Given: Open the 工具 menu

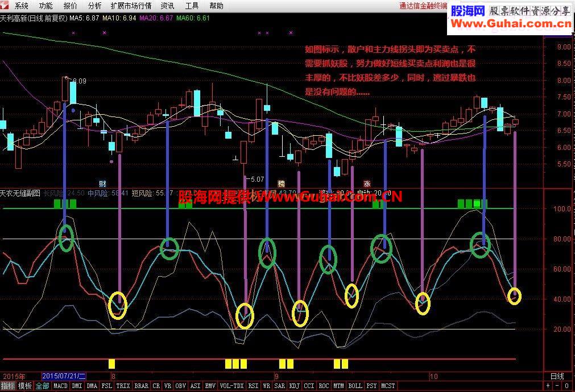Looking at the screenshot, I should 192,6.
